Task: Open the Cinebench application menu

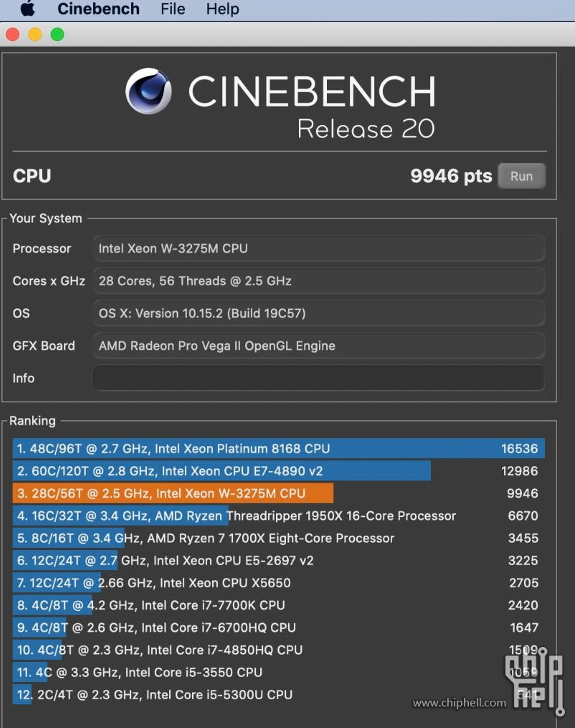Action: [x=98, y=9]
